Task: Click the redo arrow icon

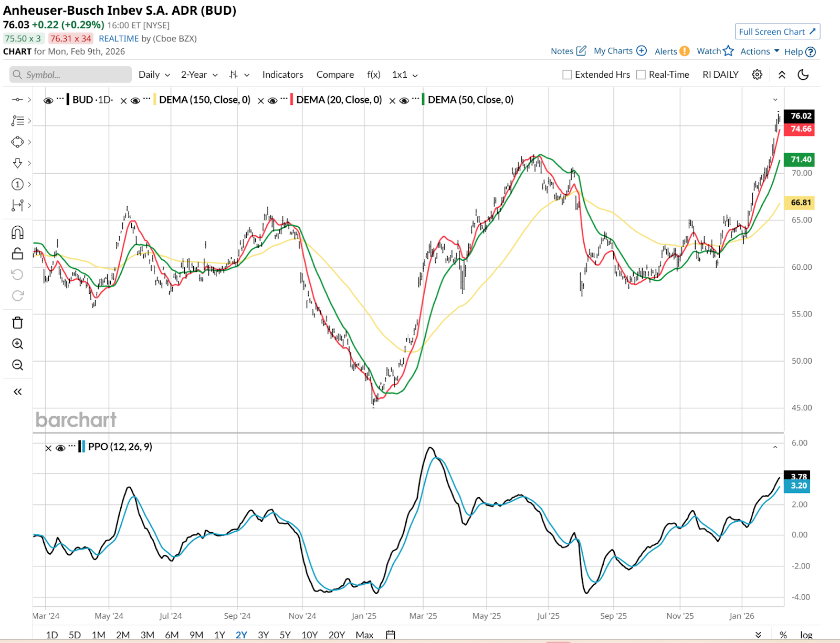Action: pos(17,296)
